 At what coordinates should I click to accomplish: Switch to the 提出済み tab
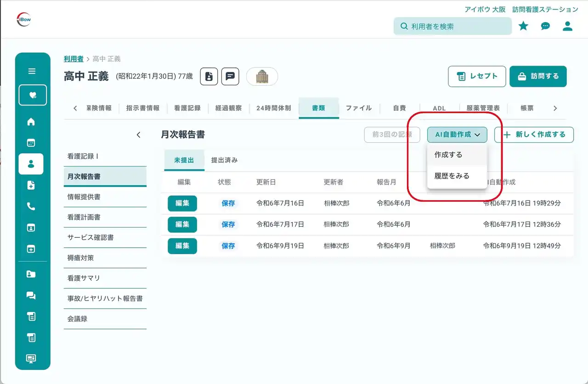224,160
